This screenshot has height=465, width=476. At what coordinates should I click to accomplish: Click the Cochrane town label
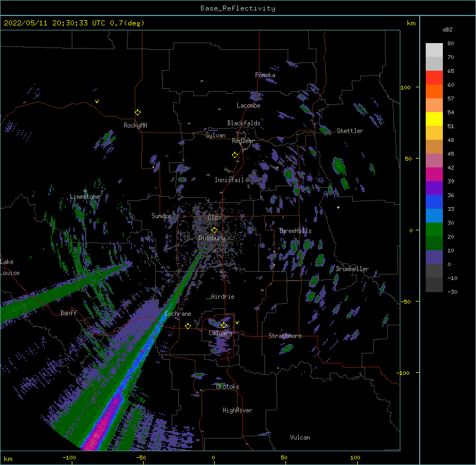coord(178,314)
